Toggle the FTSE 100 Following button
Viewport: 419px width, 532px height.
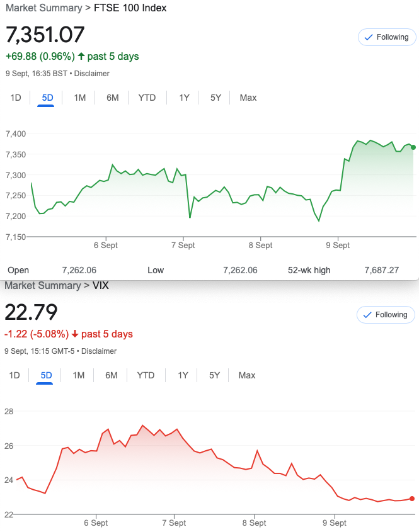[386, 37]
